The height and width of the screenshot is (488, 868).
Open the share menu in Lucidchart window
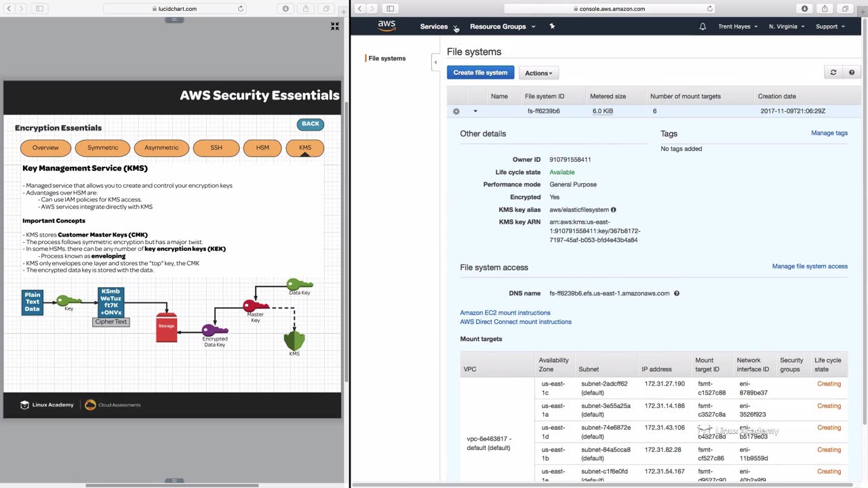pyautogui.click(x=306, y=9)
